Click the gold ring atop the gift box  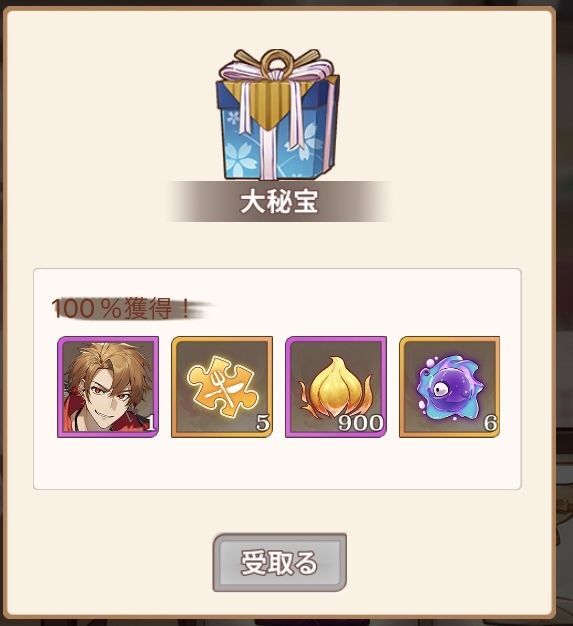pyautogui.click(x=276, y=61)
